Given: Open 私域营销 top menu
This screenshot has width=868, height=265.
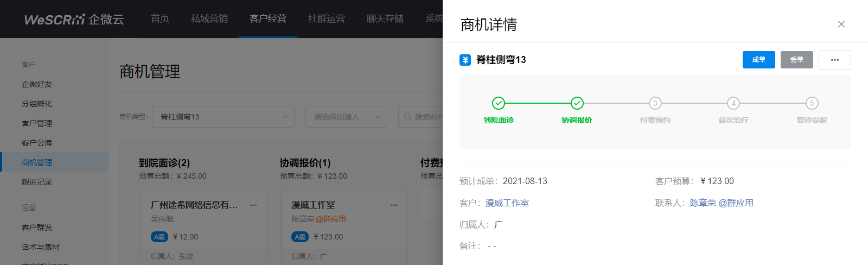Looking at the screenshot, I should [x=209, y=19].
